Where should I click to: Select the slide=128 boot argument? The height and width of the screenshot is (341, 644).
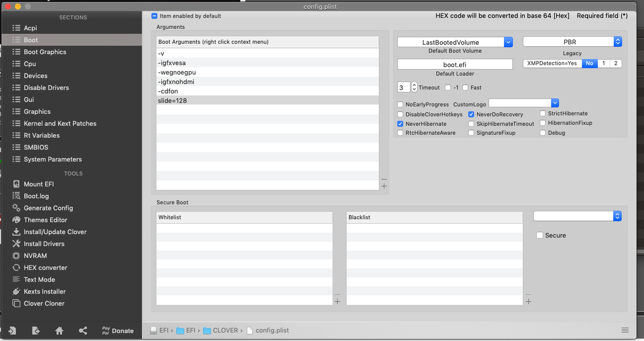[x=268, y=101]
